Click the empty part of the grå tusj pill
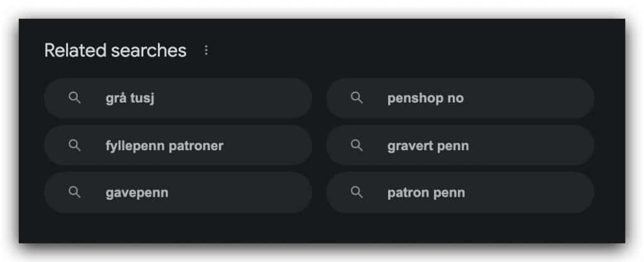The width and height of the screenshot is (644, 262). tap(234, 99)
